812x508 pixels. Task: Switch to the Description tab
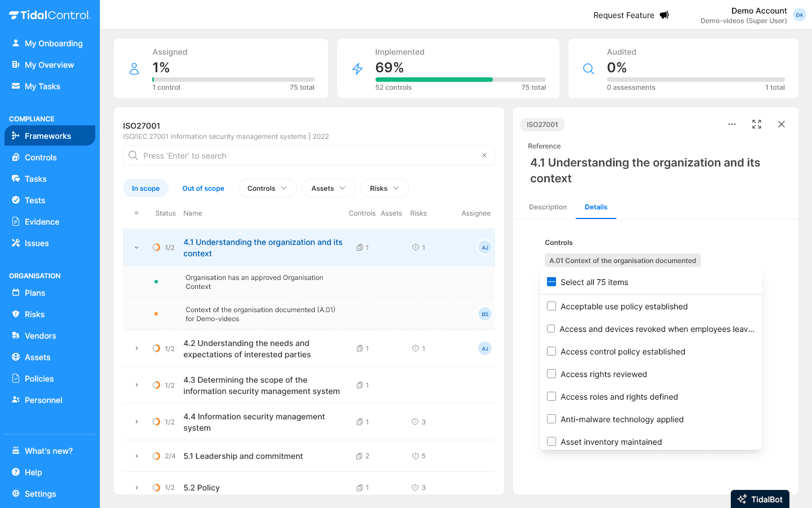coord(548,207)
